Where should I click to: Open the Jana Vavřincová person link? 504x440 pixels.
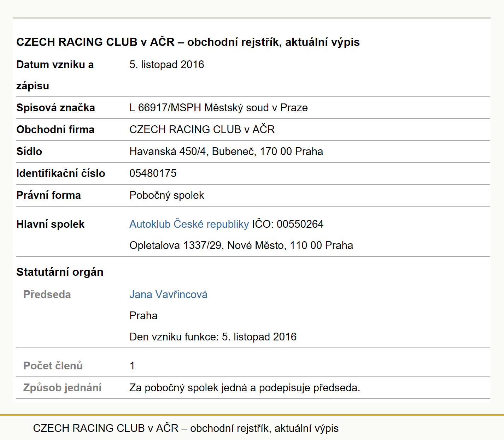[168, 295]
